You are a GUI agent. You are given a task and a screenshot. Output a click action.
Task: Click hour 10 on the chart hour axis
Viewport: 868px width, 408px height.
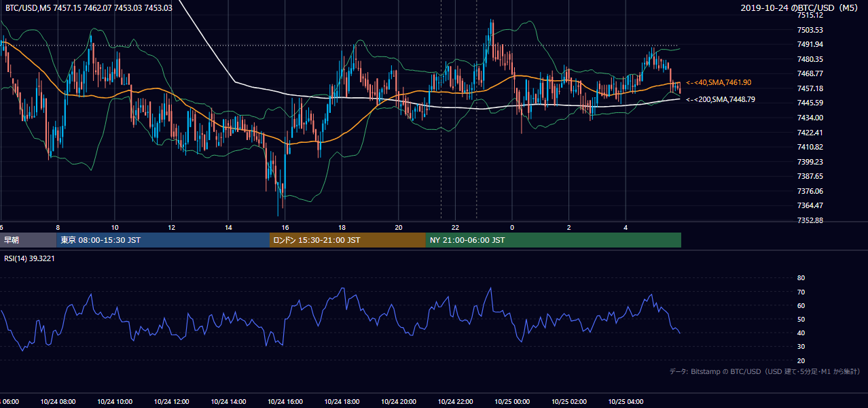(115, 227)
